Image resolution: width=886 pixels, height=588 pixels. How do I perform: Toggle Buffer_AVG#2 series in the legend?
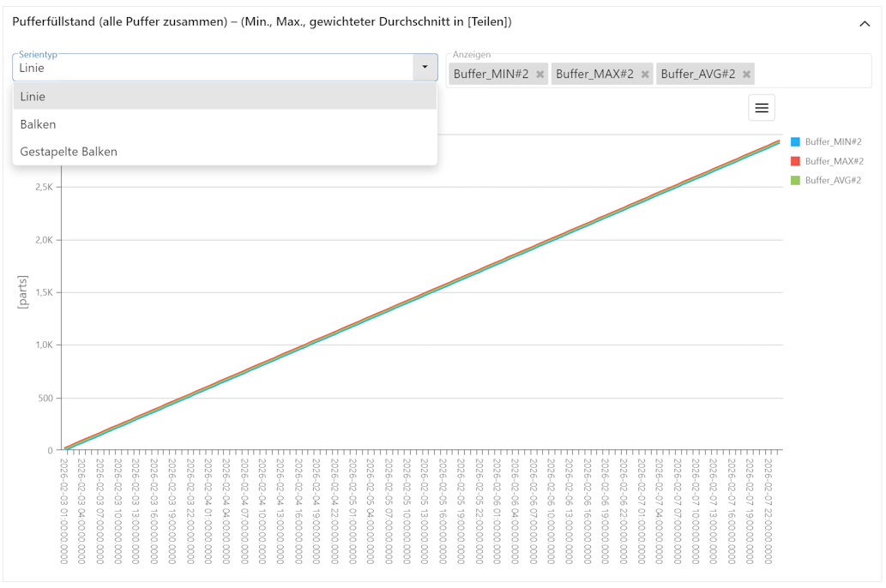pyautogui.click(x=833, y=180)
